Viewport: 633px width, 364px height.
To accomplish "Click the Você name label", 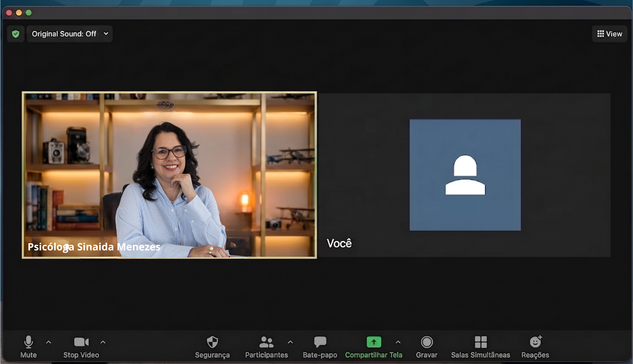I will 339,243.
